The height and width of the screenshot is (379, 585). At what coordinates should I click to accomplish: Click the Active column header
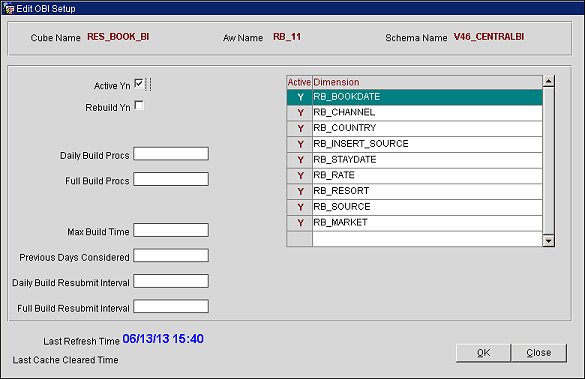(x=299, y=82)
